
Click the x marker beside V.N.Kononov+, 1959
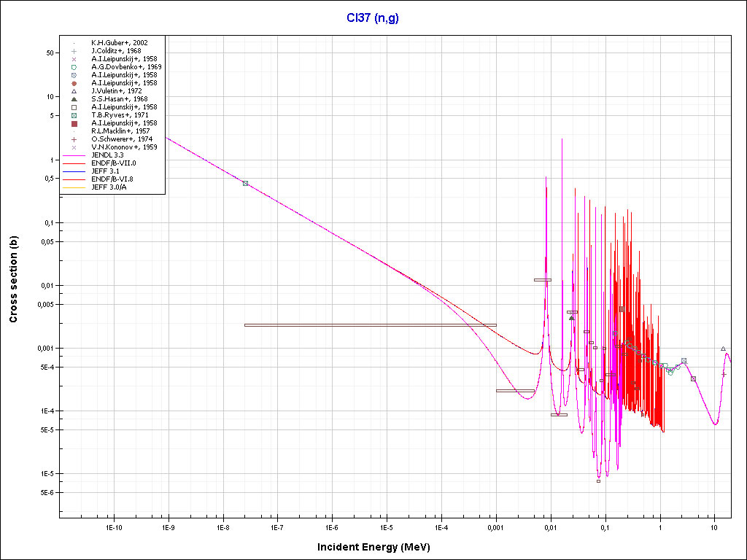(x=74, y=147)
